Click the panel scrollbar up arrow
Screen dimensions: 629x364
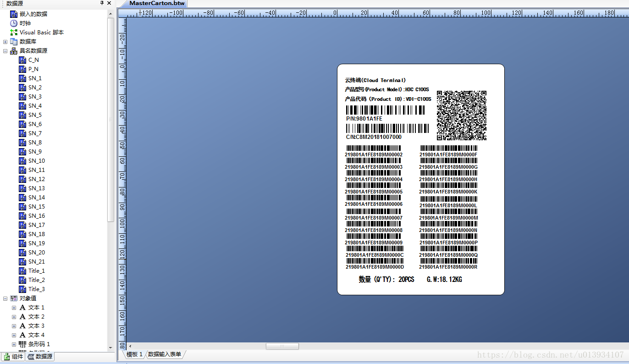[x=110, y=14]
